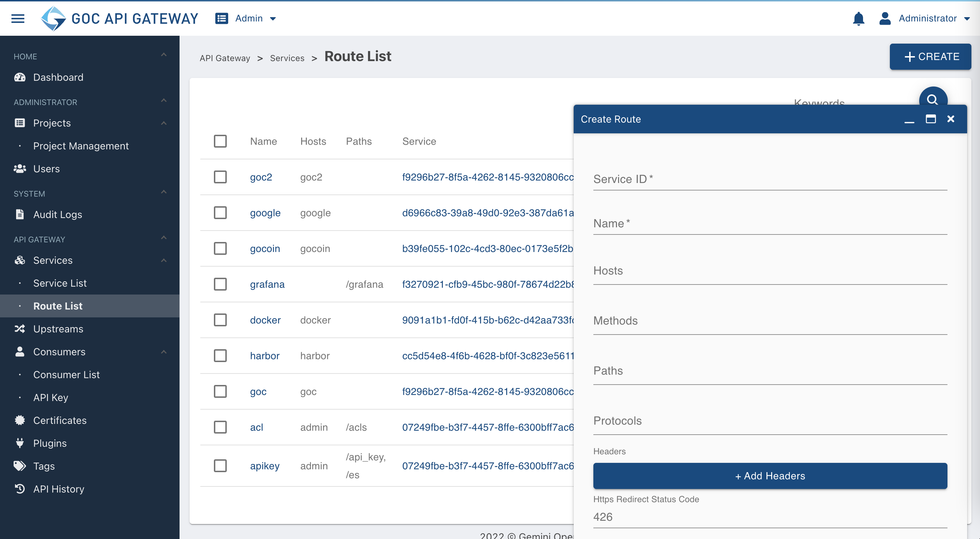
Task: Click the Tags icon in sidebar
Action: click(x=20, y=466)
